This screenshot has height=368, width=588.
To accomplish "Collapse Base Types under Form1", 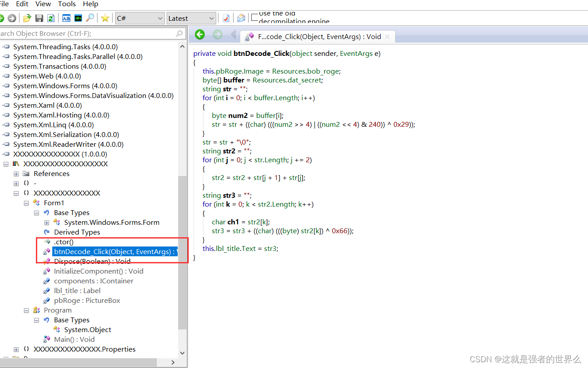I will click(x=37, y=213).
